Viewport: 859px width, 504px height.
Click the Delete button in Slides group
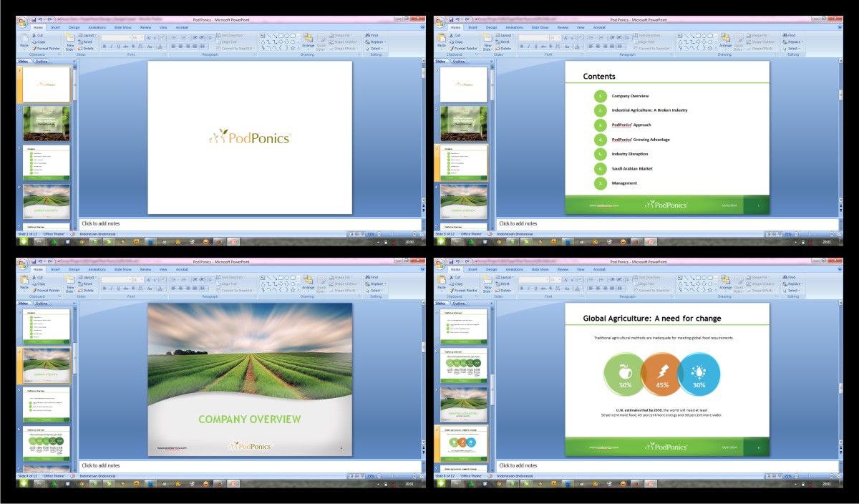click(87, 49)
